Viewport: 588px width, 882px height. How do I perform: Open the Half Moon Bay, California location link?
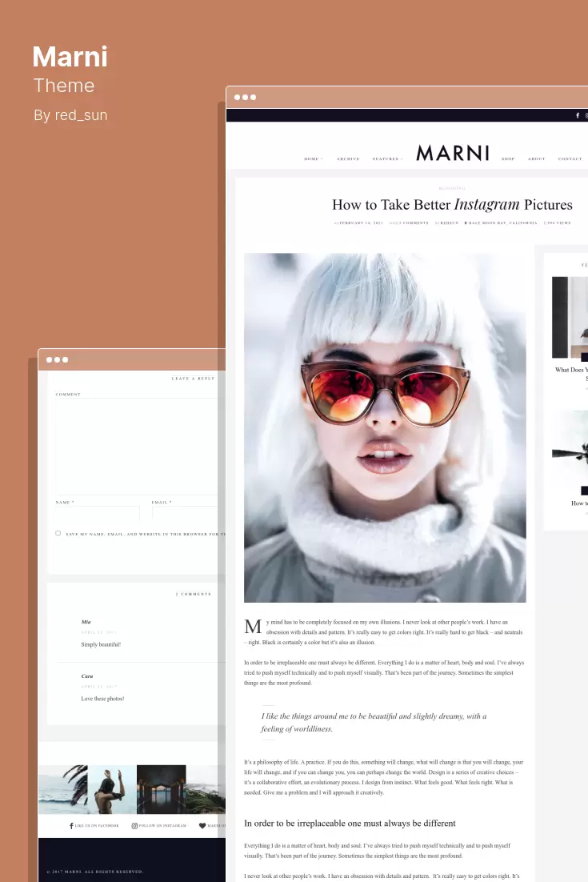click(502, 223)
